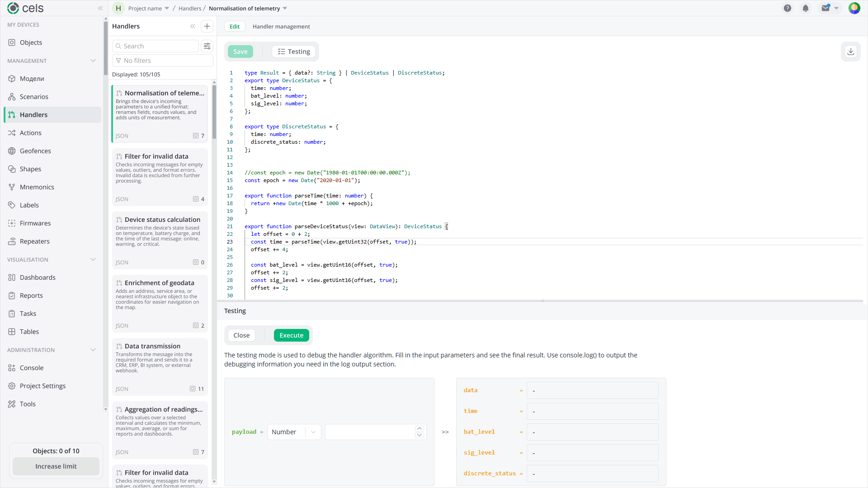Click the payload value input field

click(370, 432)
